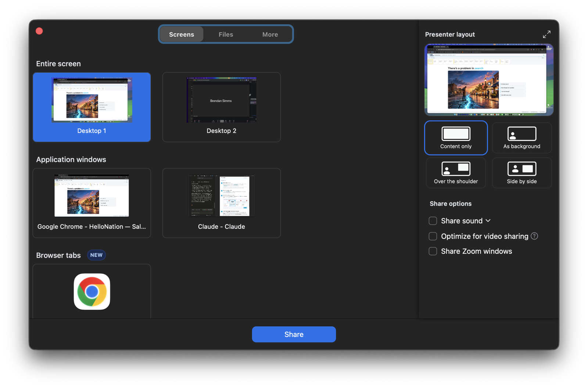Select Over the shoulder layout

[456, 173]
